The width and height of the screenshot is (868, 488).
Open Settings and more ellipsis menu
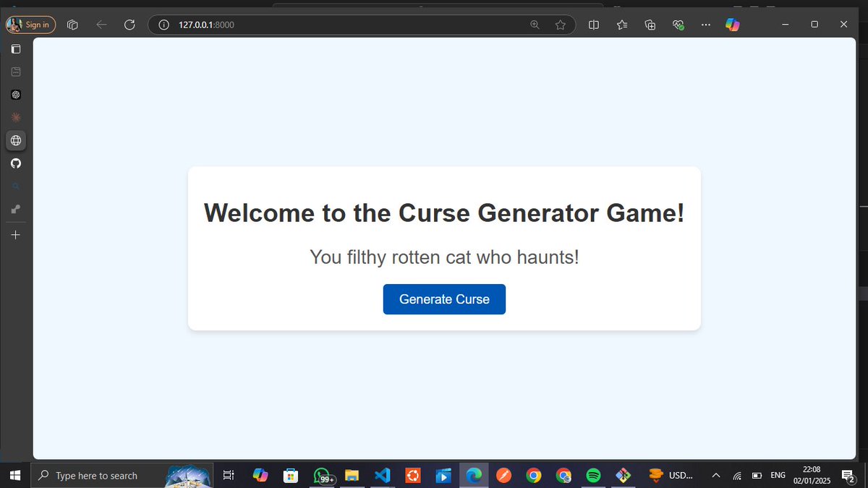(x=706, y=25)
